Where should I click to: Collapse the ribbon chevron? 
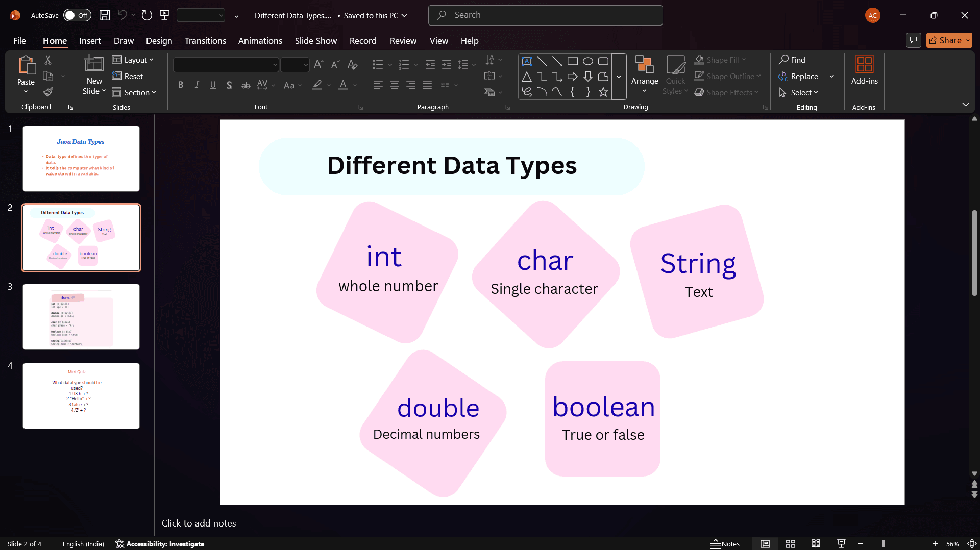966,105
